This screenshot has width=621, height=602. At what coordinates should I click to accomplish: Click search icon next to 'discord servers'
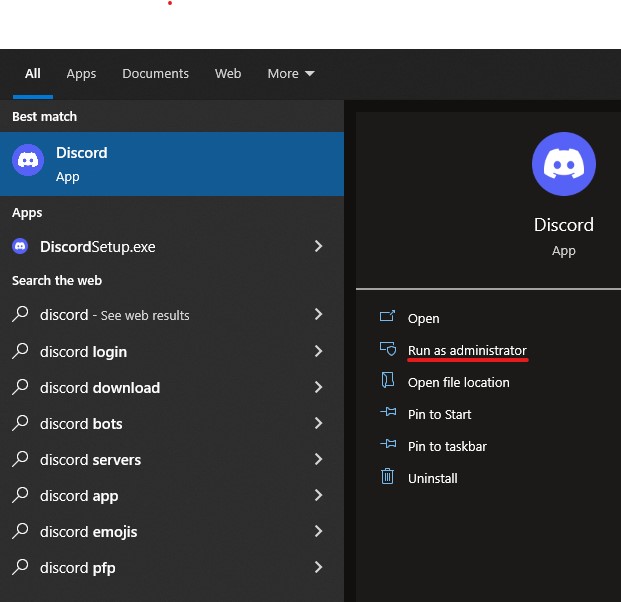[20, 459]
